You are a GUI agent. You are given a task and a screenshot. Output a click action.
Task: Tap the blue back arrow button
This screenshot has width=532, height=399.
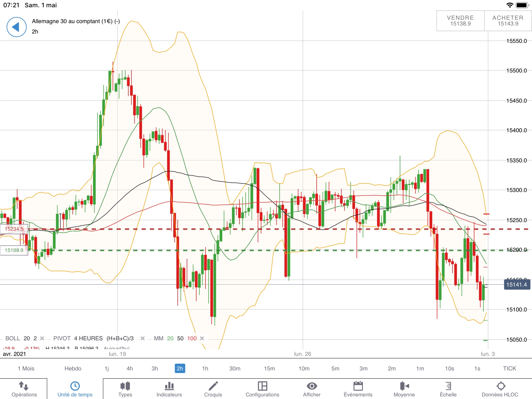pyautogui.click(x=16, y=27)
